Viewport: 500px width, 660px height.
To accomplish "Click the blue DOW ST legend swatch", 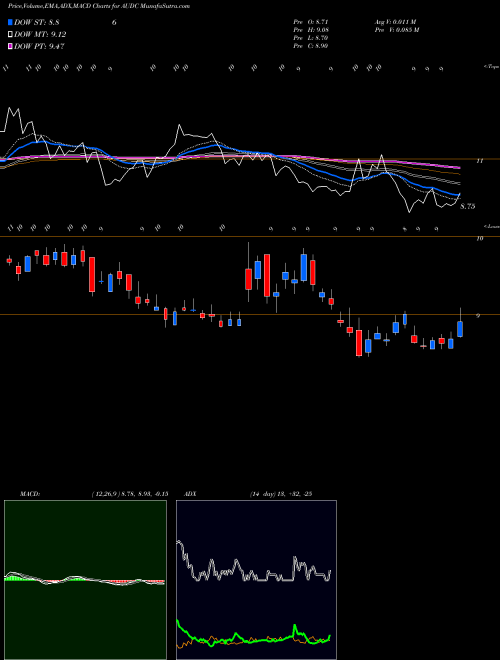I will tap(11, 22).
